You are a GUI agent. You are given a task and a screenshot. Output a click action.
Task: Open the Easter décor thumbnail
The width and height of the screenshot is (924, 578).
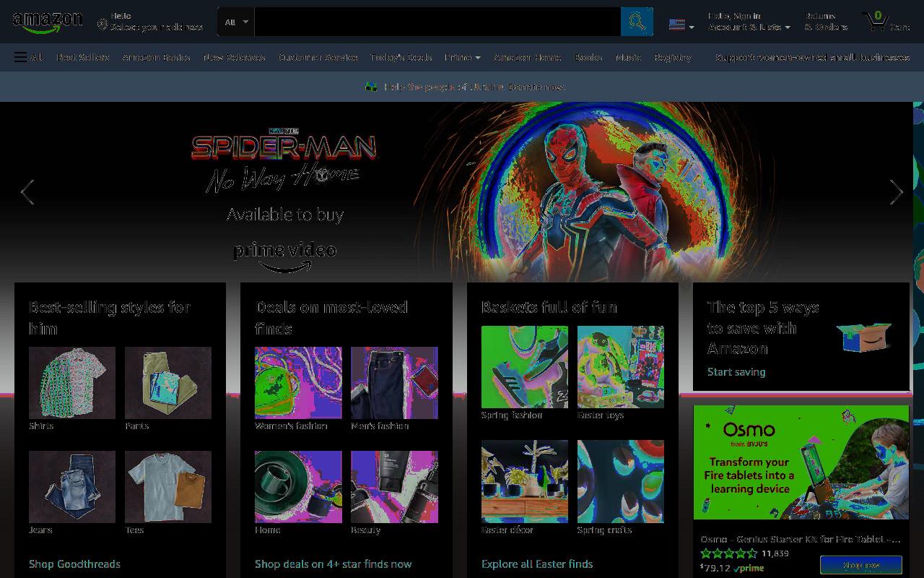(x=525, y=481)
